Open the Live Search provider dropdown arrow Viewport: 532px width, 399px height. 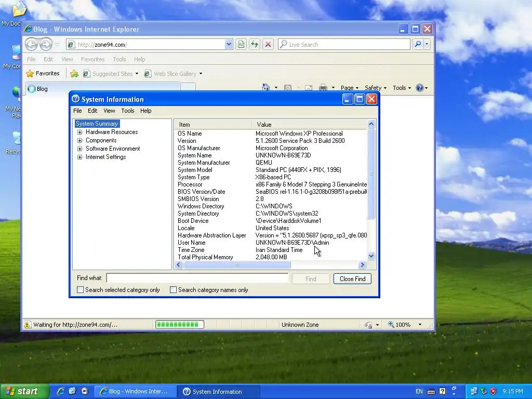(427, 44)
